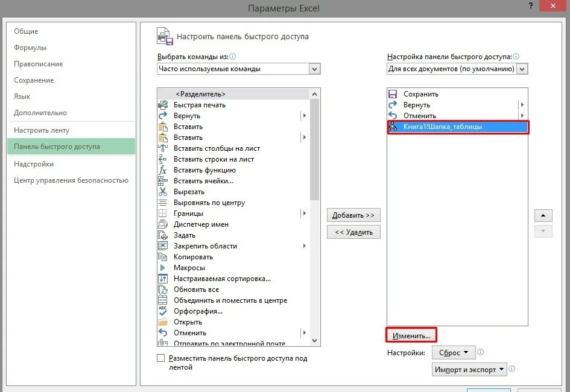Click the scissors Вырезать icon

pyautogui.click(x=163, y=192)
